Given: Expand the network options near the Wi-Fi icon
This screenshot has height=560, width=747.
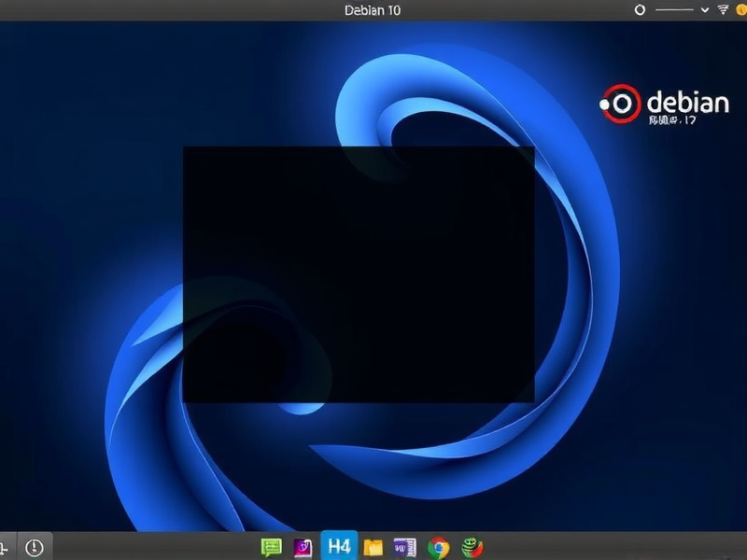Looking at the screenshot, I should pos(705,8).
